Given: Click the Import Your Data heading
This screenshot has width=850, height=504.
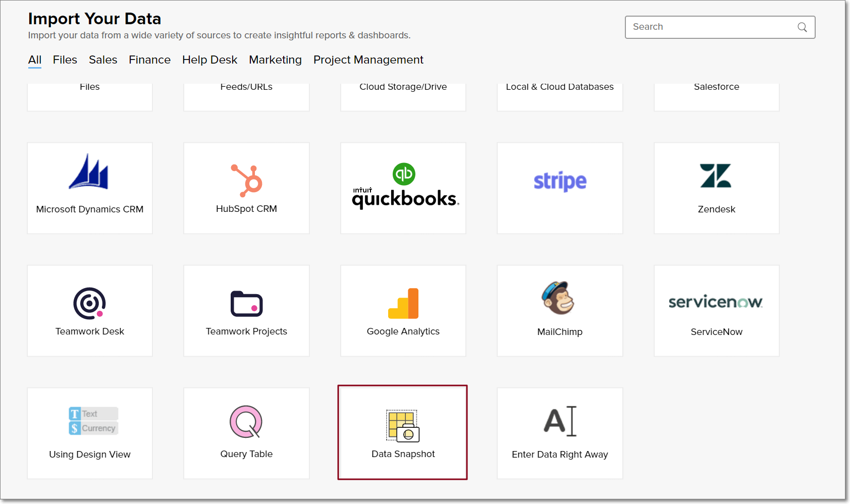Looking at the screenshot, I should click(95, 19).
